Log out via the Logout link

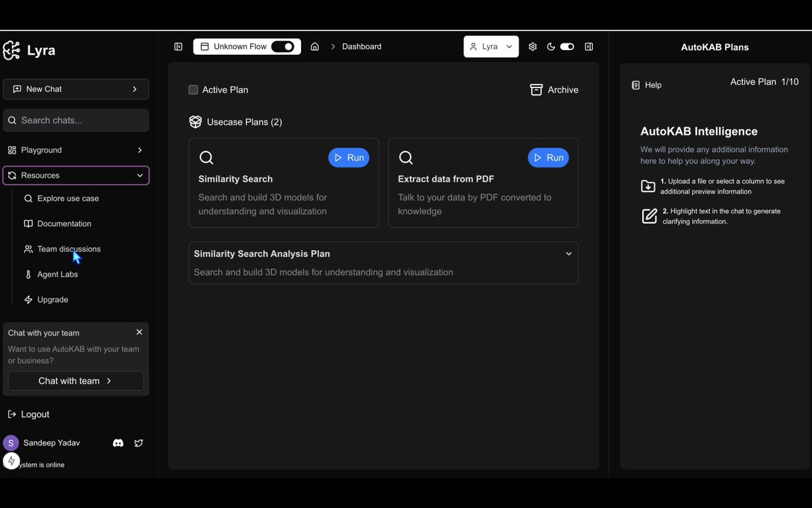point(28,414)
